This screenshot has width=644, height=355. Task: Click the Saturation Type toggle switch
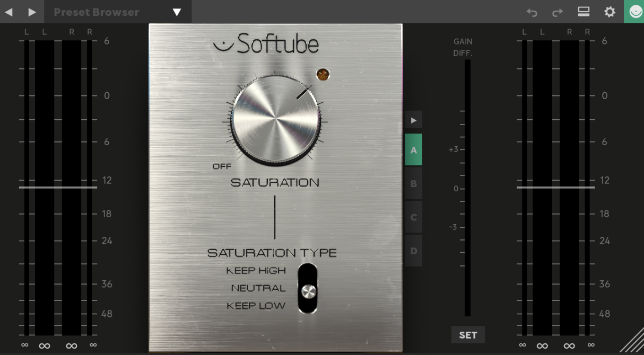coord(308,289)
